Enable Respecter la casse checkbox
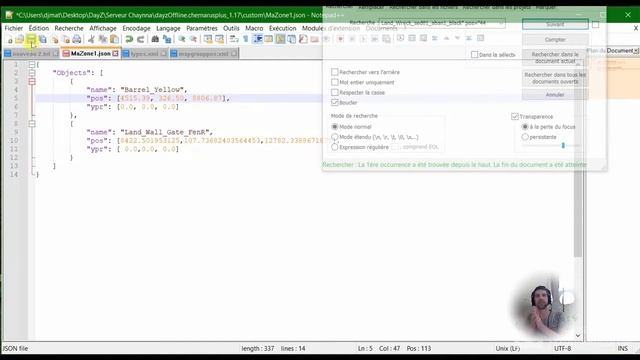 point(335,92)
